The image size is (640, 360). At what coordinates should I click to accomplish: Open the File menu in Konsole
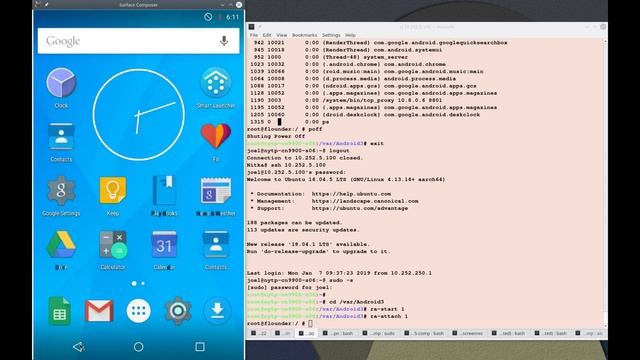[x=253, y=35]
